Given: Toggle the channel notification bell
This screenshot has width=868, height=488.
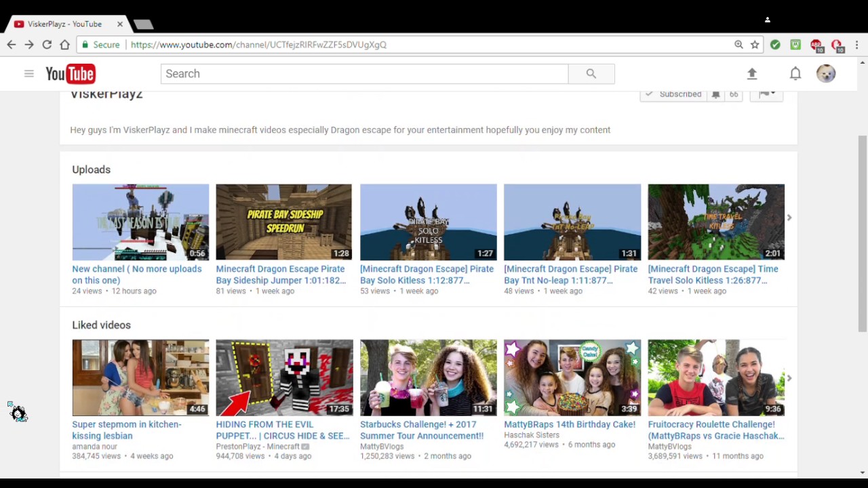Looking at the screenshot, I should (716, 95).
